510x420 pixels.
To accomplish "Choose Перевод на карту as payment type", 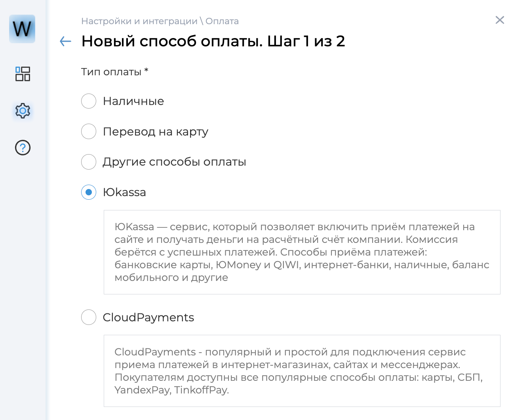I will 89,131.
